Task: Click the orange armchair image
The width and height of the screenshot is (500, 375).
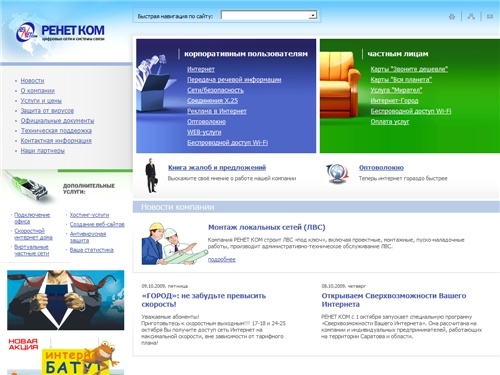Action: 340,85
